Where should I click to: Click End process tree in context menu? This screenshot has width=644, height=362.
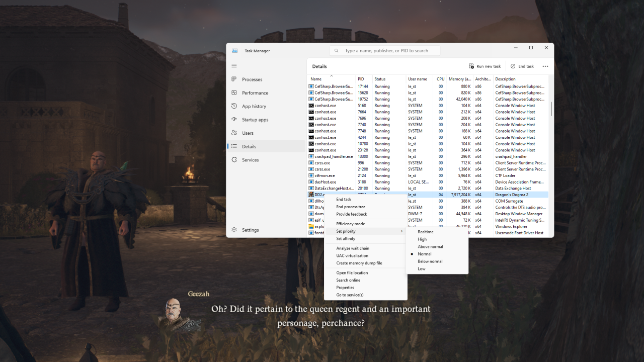[x=351, y=207]
